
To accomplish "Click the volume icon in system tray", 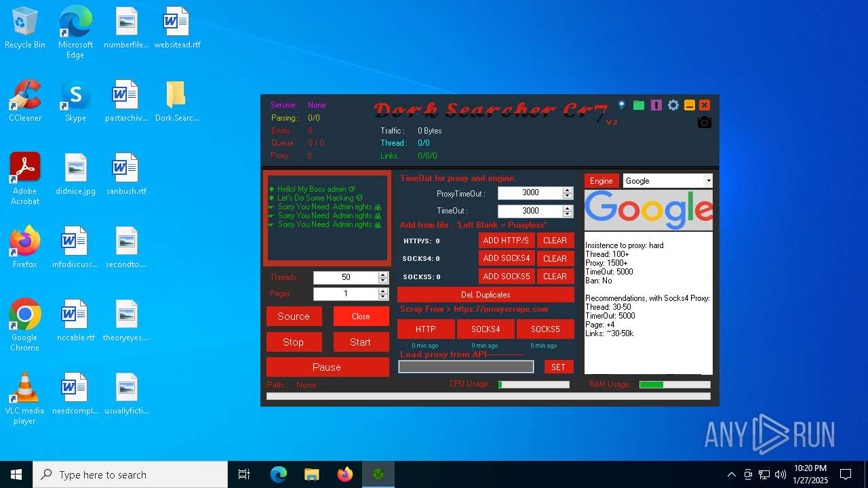I will pyautogui.click(x=780, y=474).
